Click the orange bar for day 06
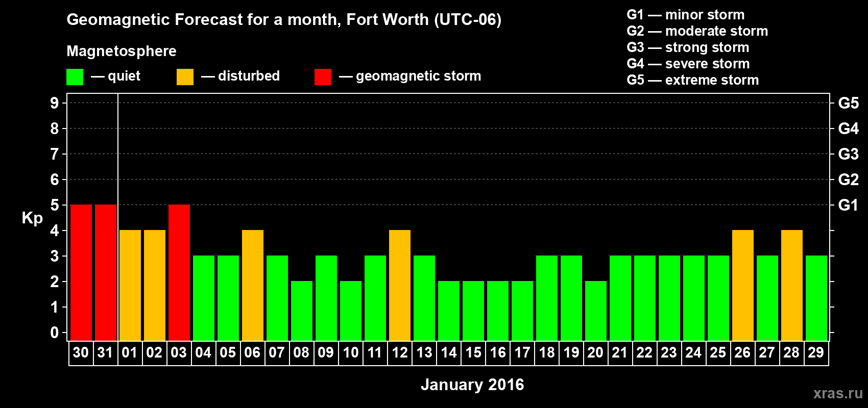The image size is (868, 408). [x=253, y=286]
